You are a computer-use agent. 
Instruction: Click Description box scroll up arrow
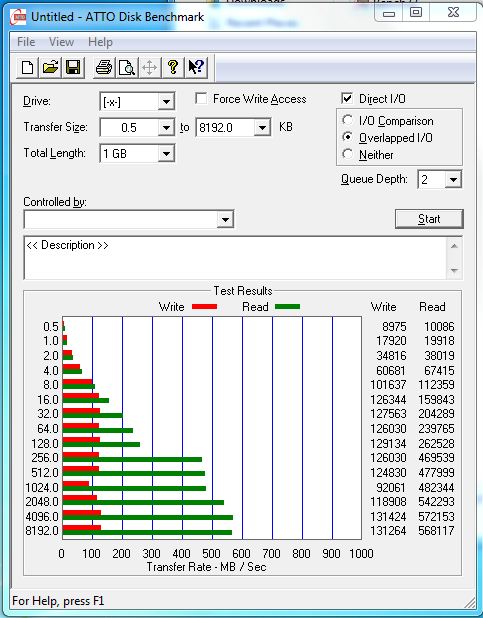coord(454,246)
